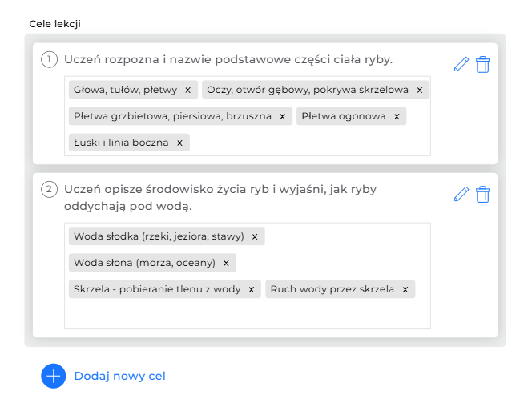Screen dimensions: 532x399
Task: Remove the 'Płetwa grzbietowa, piersiowa, brzuszna' tag
Action: click(282, 116)
